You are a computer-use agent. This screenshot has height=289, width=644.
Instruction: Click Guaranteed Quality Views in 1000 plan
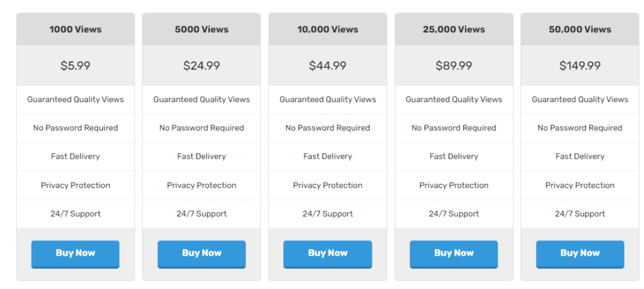(x=75, y=99)
